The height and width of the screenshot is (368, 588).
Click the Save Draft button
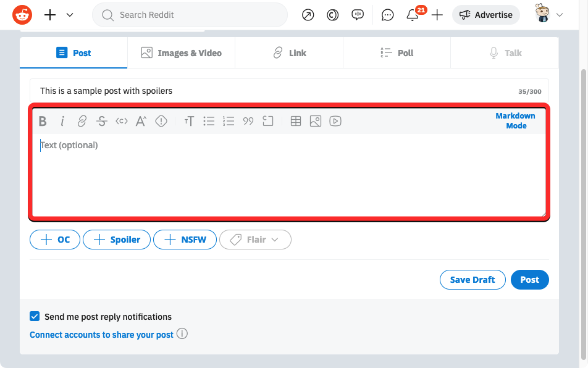[472, 280]
